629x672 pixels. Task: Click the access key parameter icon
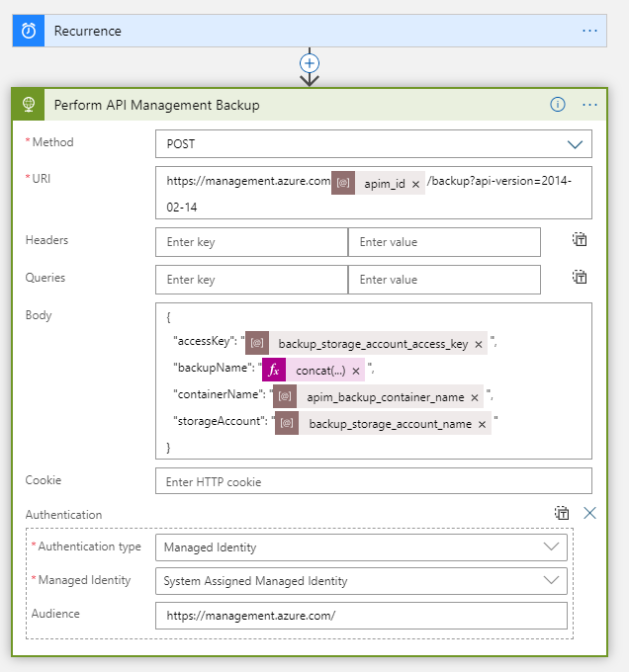coord(257,343)
